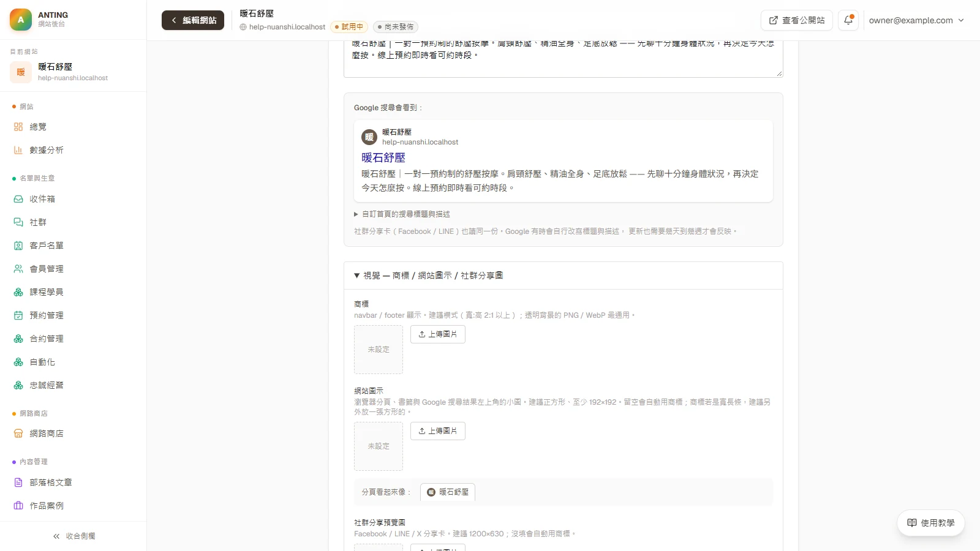
Task: Open 網路商店 storefront icon
Action: [x=18, y=433]
